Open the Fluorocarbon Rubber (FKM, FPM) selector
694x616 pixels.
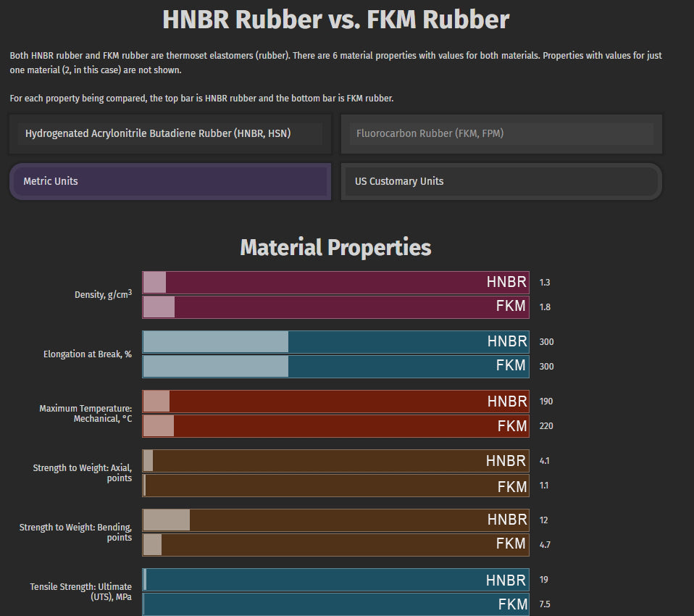(501, 133)
